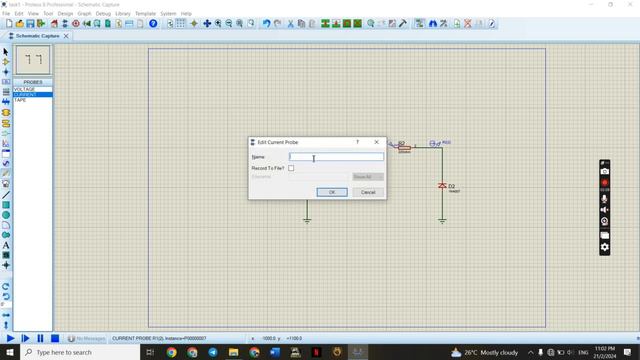Click the No Messages status indicator
The height and width of the screenshot is (360, 640).
click(x=86, y=338)
